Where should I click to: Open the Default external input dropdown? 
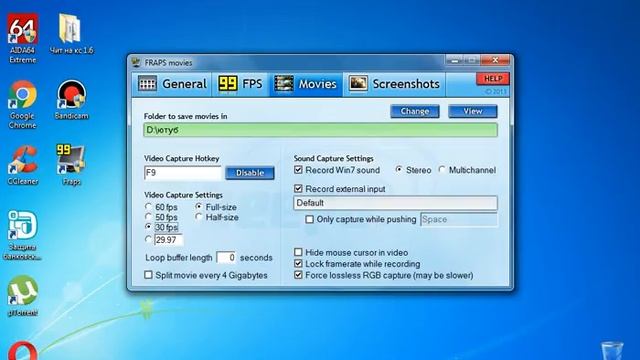395,203
